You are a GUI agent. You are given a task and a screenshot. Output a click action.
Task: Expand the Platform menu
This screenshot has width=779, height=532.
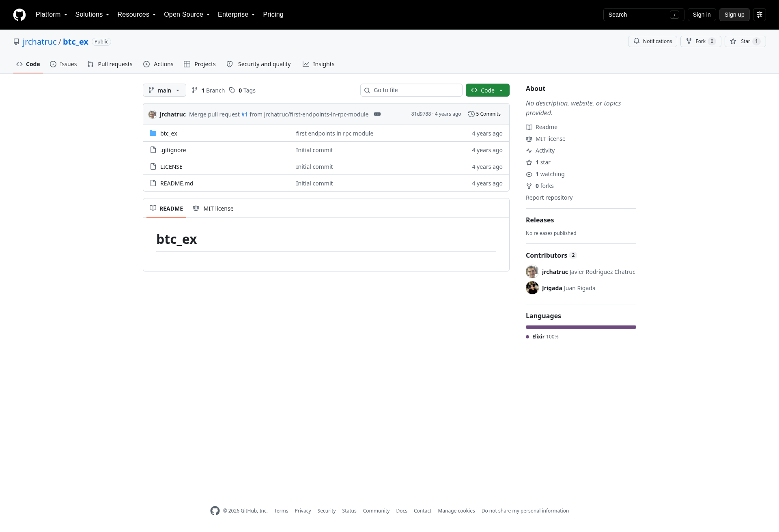pos(52,15)
